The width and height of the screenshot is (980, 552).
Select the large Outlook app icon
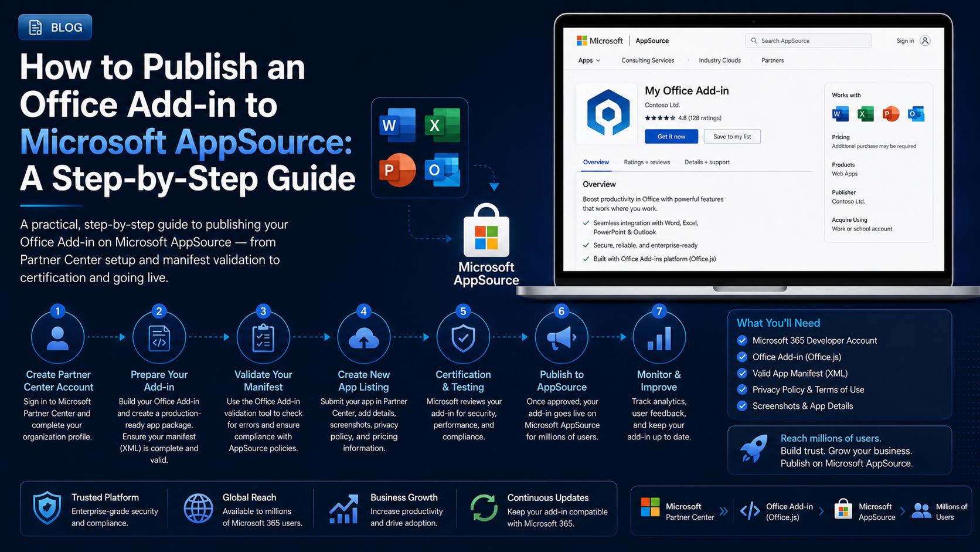pos(442,170)
